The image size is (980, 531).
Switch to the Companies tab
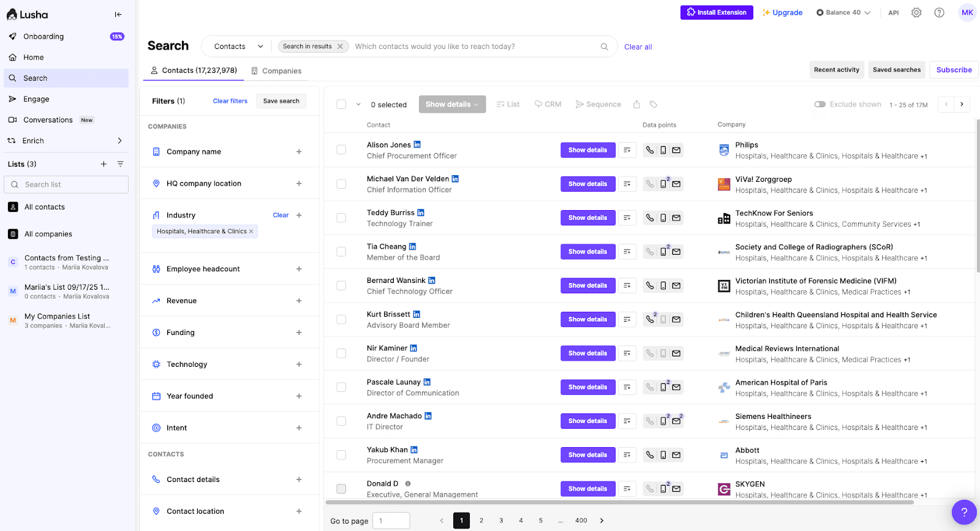pos(276,71)
